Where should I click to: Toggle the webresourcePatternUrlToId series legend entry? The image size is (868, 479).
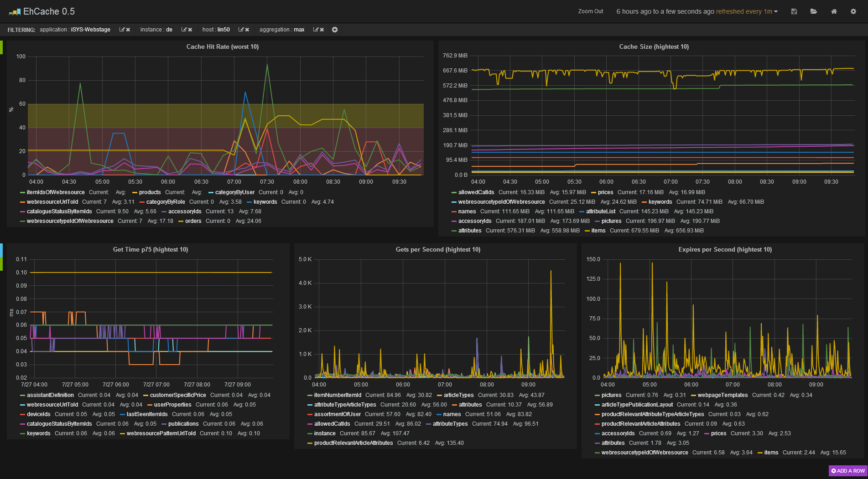click(x=161, y=433)
